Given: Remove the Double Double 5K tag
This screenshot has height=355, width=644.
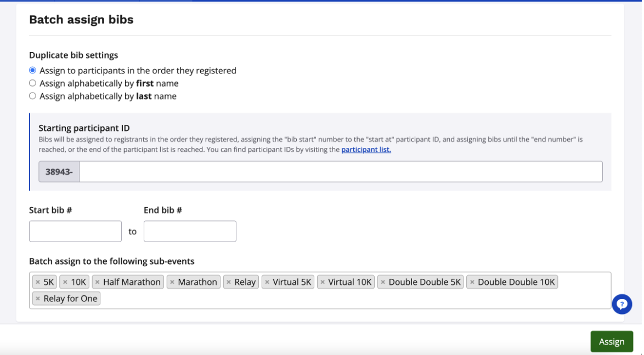Looking at the screenshot, I should pos(383,282).
